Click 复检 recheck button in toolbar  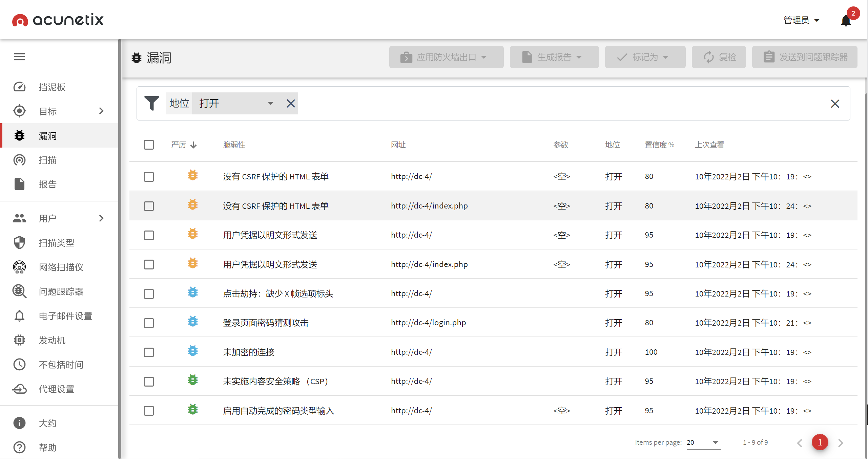tap(719, 57)
